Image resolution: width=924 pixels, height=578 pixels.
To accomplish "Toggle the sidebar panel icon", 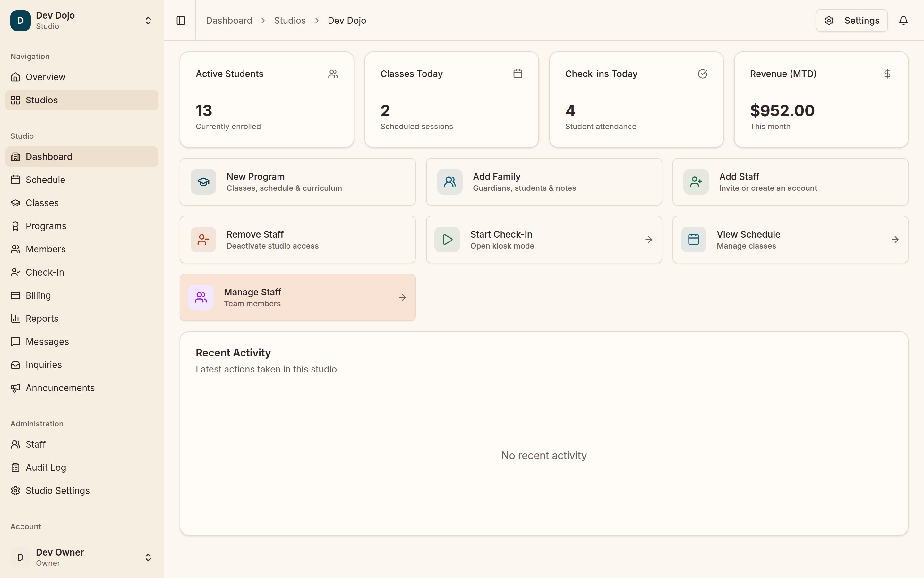I will (x=181, y=21).
